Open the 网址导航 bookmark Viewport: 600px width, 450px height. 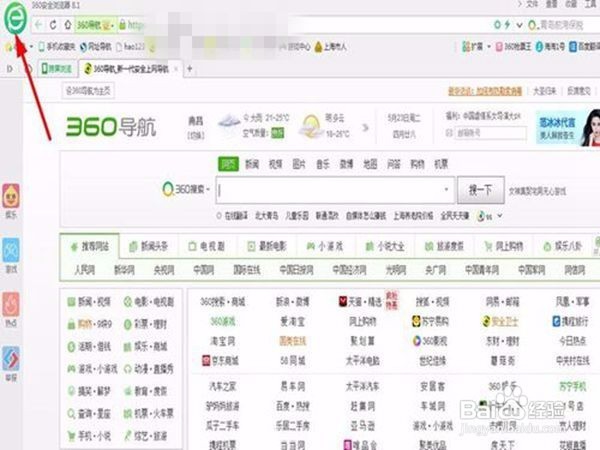[x=96, y=47]
